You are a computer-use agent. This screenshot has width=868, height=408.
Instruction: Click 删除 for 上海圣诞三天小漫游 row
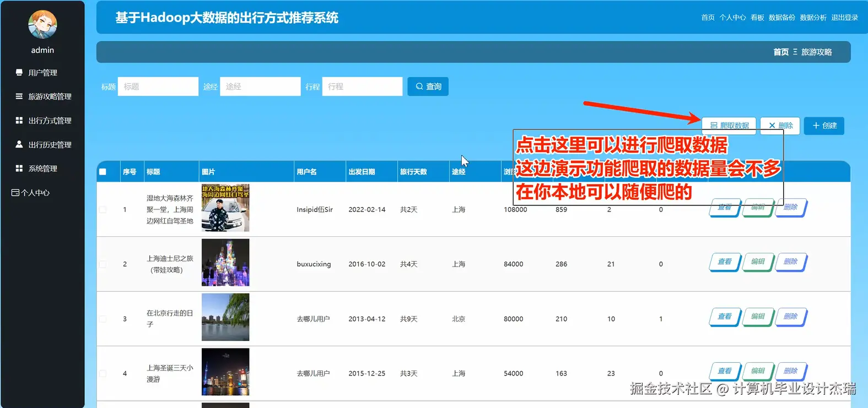click(791, 371)
